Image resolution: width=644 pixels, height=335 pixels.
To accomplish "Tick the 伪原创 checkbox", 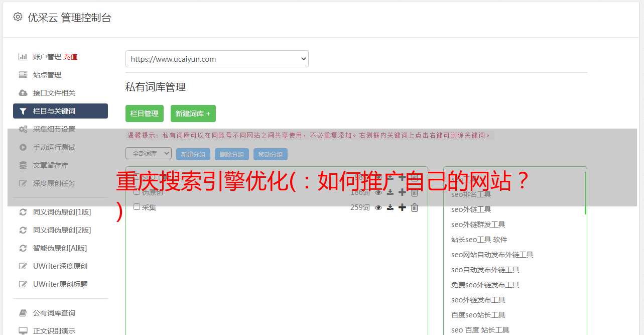I will coord(137,192).
